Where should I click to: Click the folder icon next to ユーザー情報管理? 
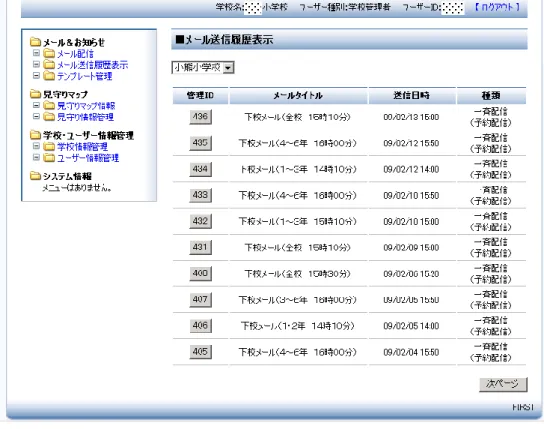pyautogui.click(x=49, y=158)
